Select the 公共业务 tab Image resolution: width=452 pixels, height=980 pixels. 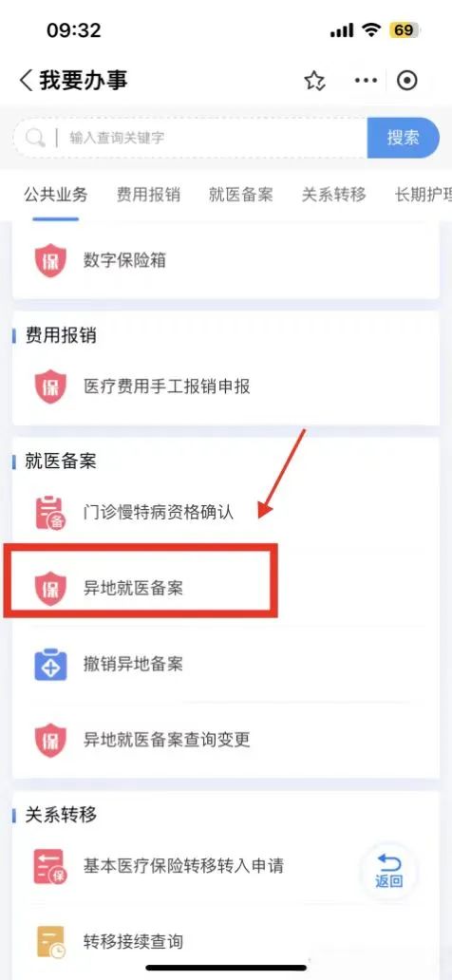point(56,195)
